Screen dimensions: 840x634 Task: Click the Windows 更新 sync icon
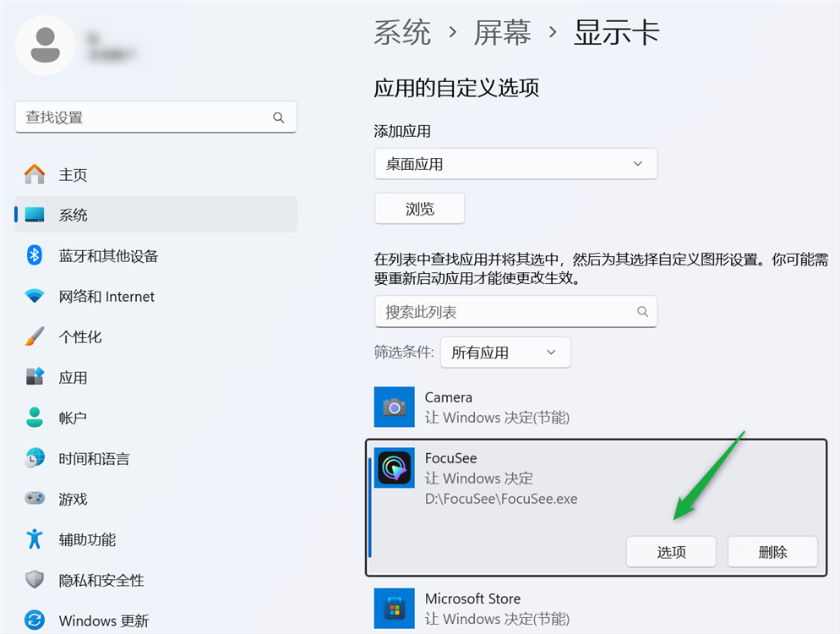pos(35,620)
